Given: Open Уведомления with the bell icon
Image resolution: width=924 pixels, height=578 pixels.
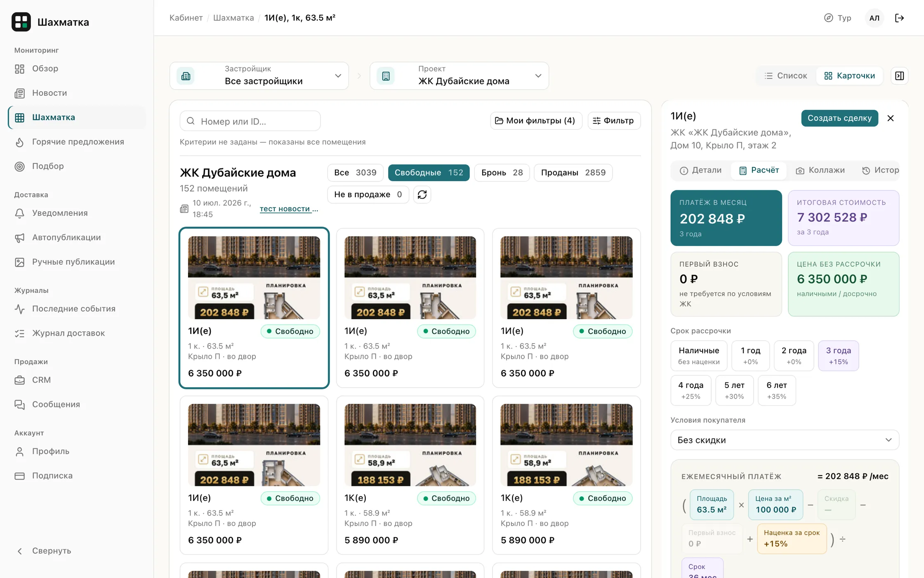Looking at the screenshot, I should point(77,213).
